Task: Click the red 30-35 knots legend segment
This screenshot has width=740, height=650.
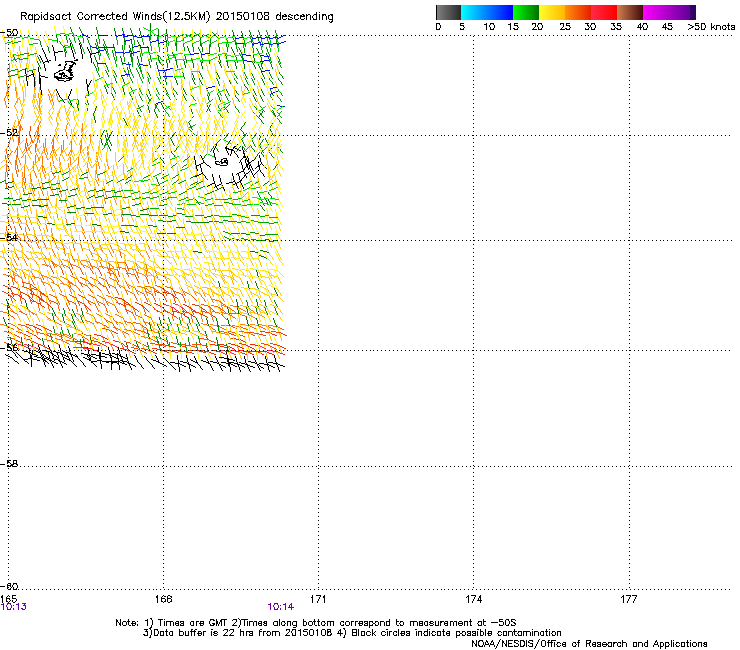Action: click(x=604, y=12)
